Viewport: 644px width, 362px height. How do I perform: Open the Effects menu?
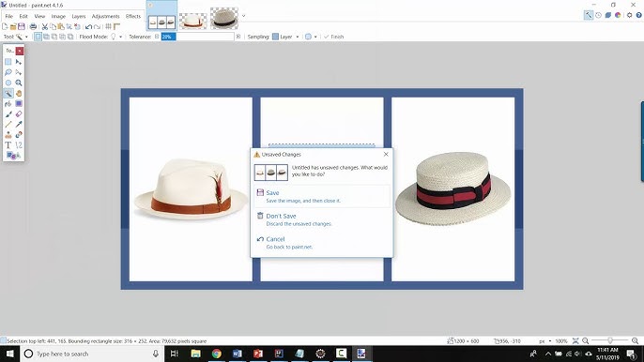[x=133, y=17]
